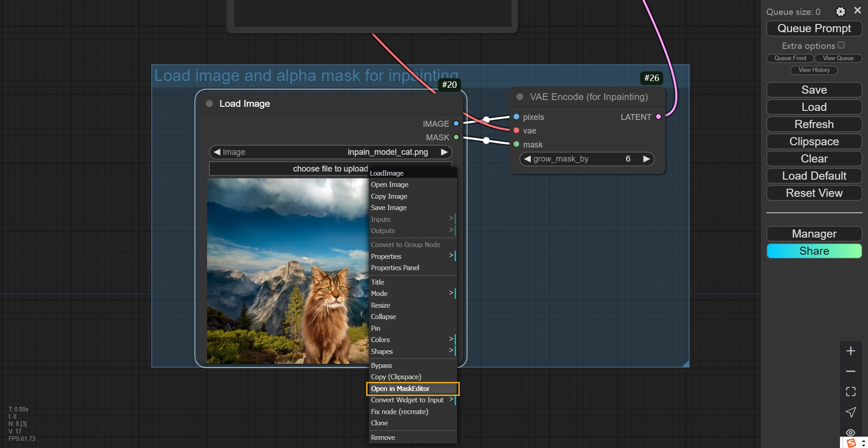The image size is (868, 448).
Task: Click the Queue Front button
Action: pos(790,58)
